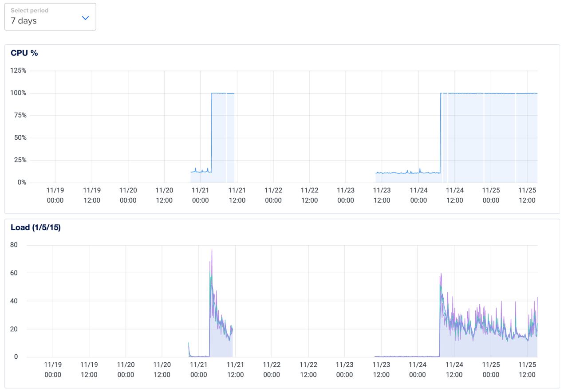The height and width of the screenshot is (392, 568).
Task: Click the 11/22 12:00 label under Load chart
Action: [308, 369]
